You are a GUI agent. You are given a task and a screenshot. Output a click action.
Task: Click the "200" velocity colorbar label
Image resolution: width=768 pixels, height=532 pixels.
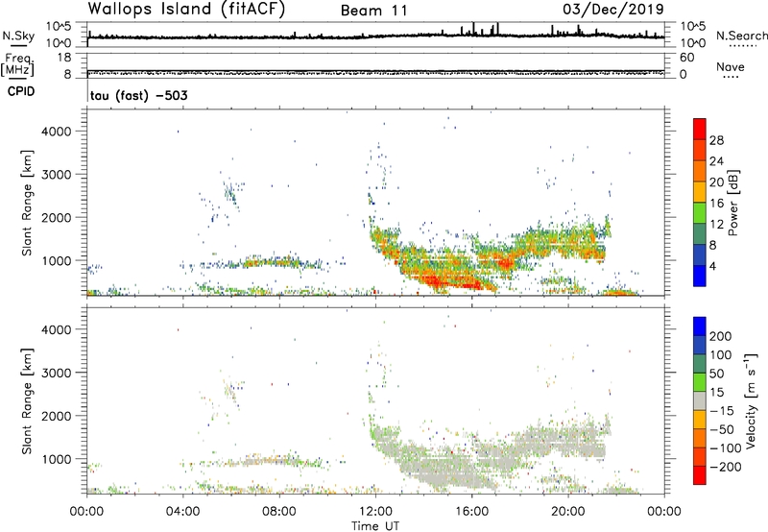(721, 336)
